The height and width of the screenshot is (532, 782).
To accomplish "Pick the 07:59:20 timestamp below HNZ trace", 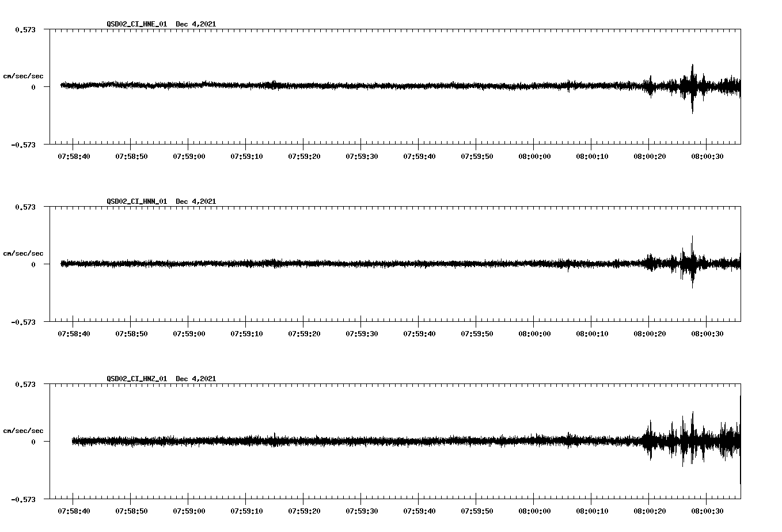I will [304, 511].
